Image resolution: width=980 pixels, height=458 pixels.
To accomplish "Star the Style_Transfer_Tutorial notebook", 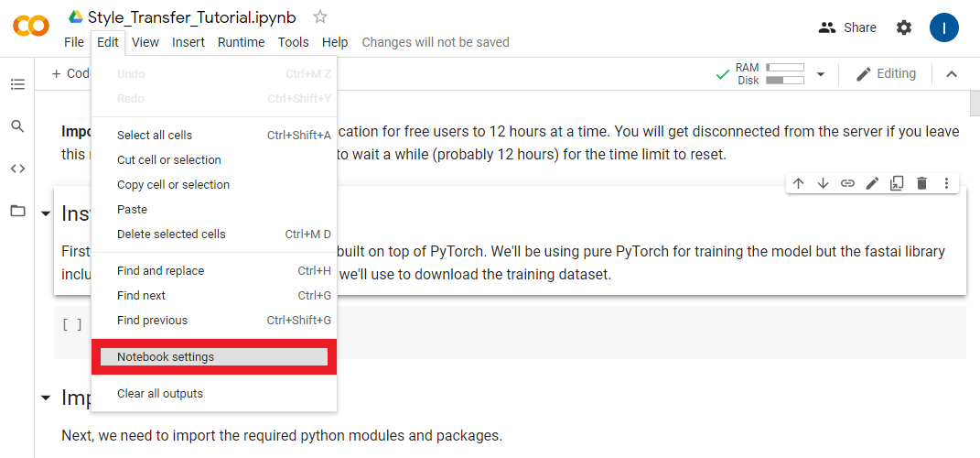I will click(320, 16).
